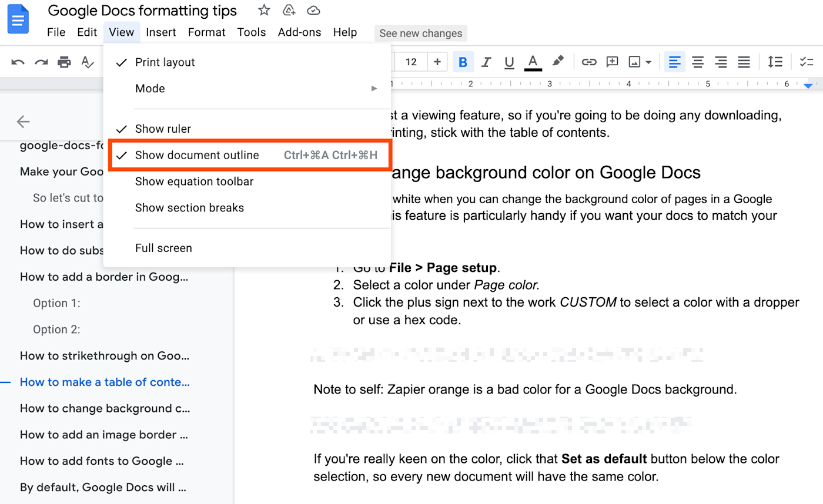Open the Format menu

[207, 32]
